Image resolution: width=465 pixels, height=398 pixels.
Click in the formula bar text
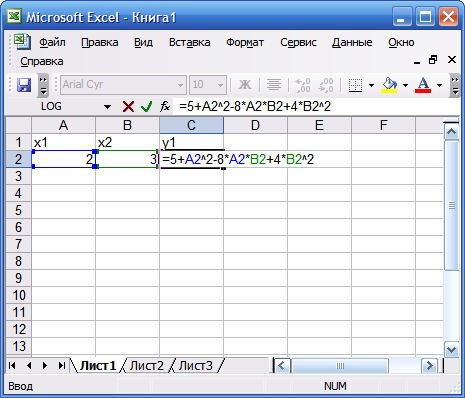pyautogui.click(x=255, y=107)
